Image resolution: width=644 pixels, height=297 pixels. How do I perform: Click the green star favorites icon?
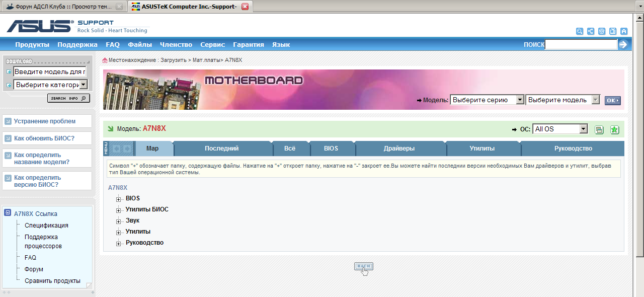(614, 129)
